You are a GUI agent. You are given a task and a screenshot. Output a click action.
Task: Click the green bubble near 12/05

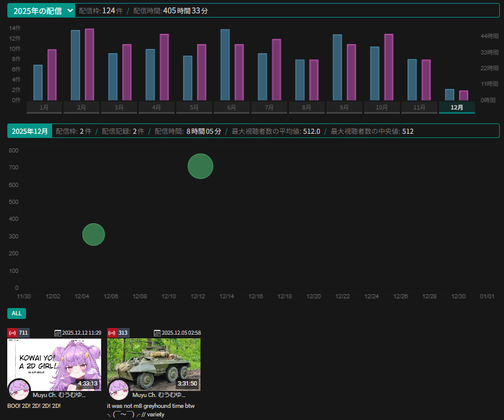(93, 234)
